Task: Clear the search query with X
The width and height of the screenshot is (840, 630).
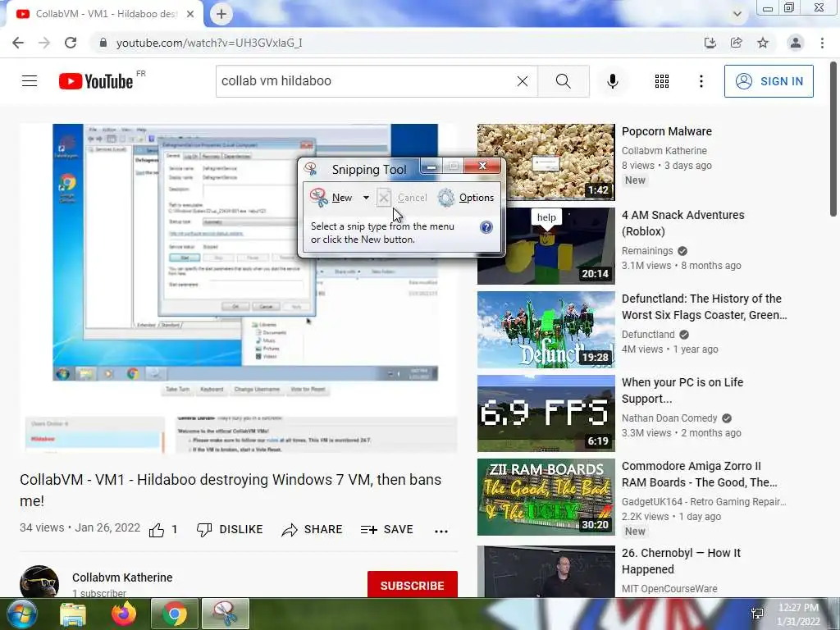Action: point(523,81)
